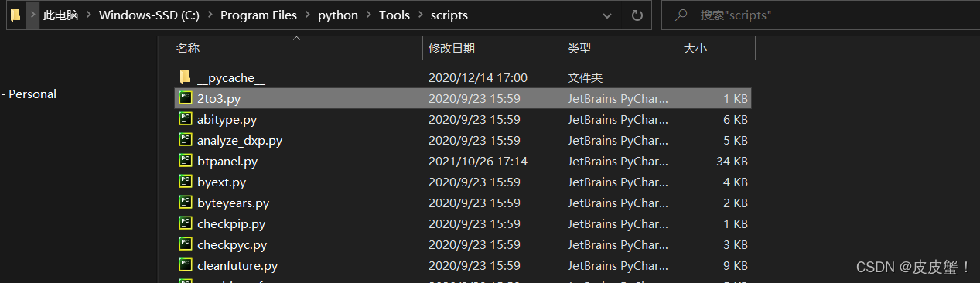Navigate to 此电脑 breadcrumb
The image size is (980, 283).
61,15
